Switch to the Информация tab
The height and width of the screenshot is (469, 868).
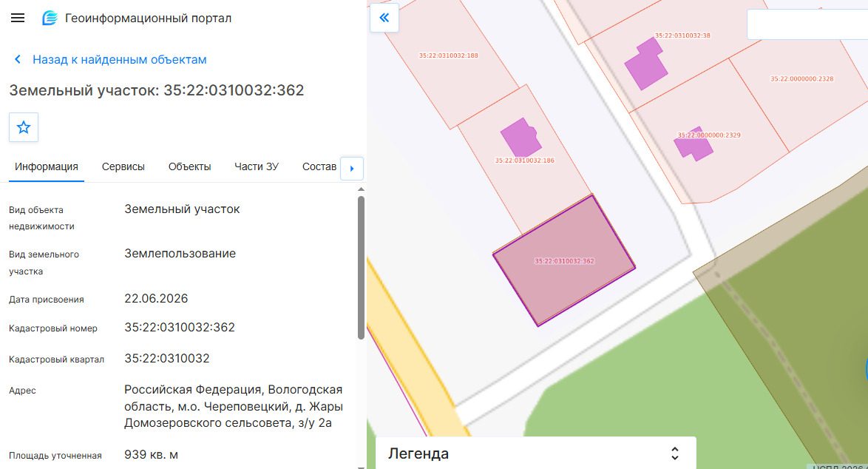pyautogui.click(x=47, y=166)
